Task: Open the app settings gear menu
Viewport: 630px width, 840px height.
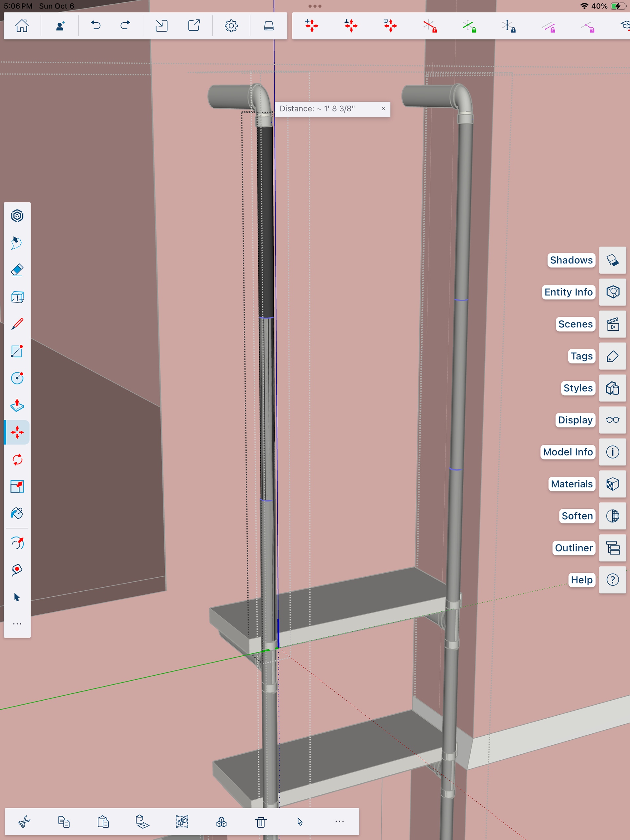Action: (231, 26)
